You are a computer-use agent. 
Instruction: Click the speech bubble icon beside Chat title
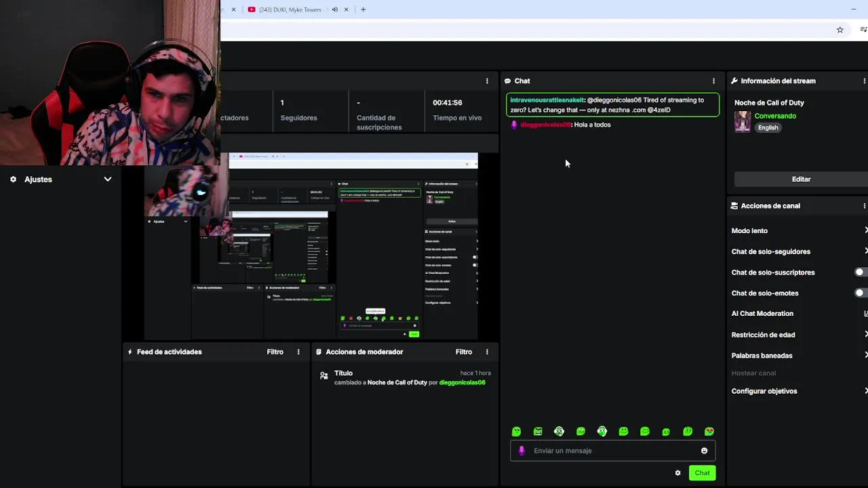point(507,81)
